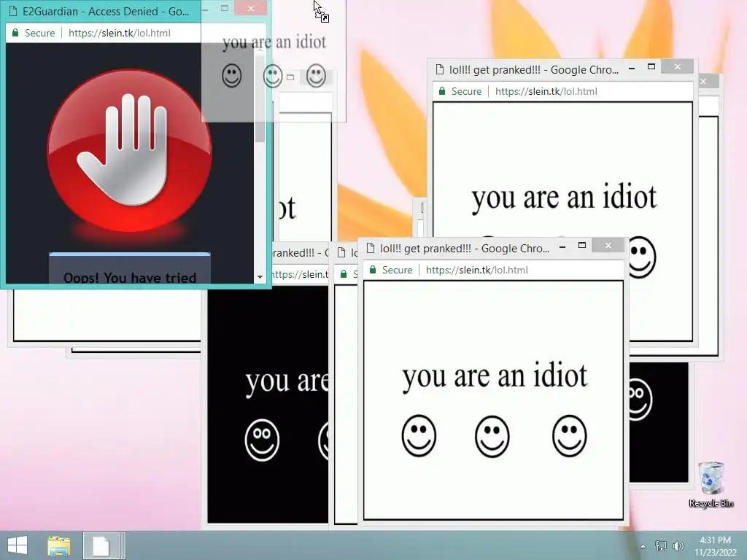Click the slein.tk URL in the E2Guardian window
The height and width of the screenshot is (560, 747).
coord(119,33)
